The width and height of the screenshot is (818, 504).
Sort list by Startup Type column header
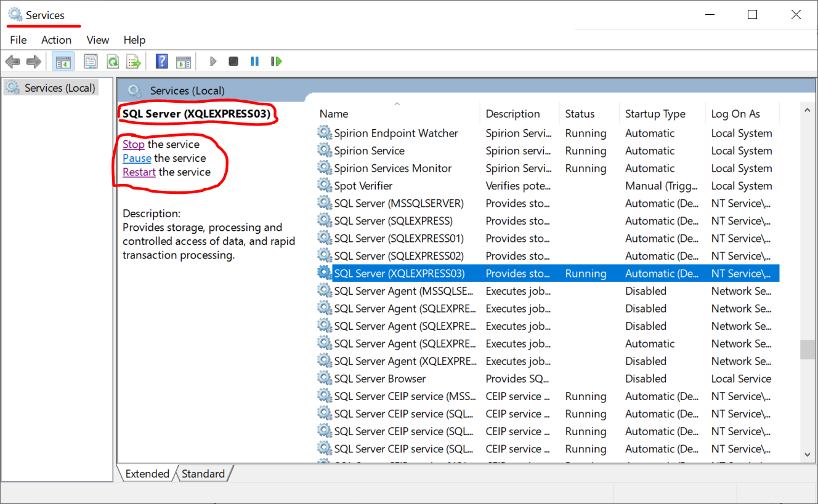(x=655, y=114)
